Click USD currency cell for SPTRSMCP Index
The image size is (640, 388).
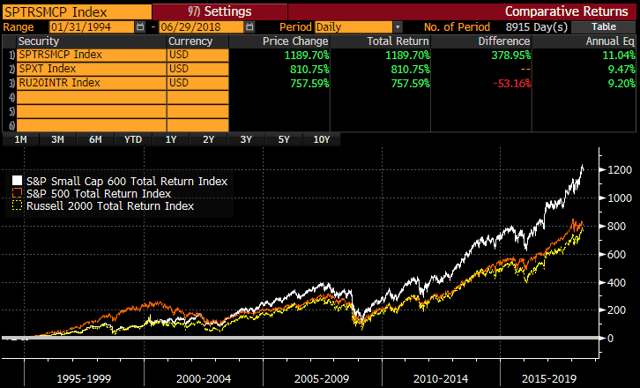[x=198, y=55]
